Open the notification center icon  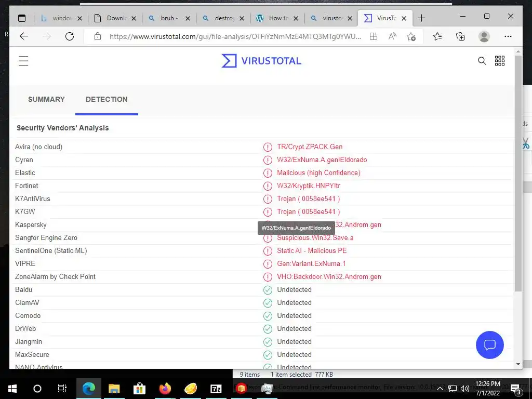[x=515, y=389]
